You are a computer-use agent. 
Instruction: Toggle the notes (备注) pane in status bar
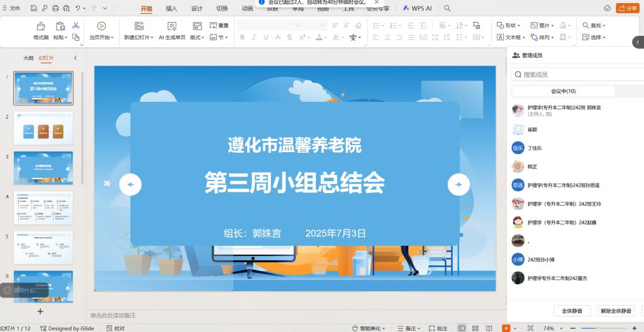[x=410, y=328]
